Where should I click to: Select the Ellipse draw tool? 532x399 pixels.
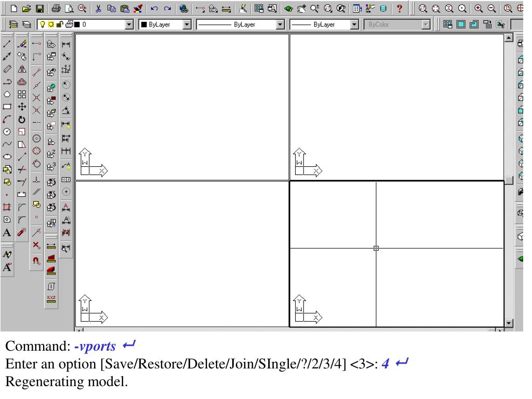[x=7, y=157]
